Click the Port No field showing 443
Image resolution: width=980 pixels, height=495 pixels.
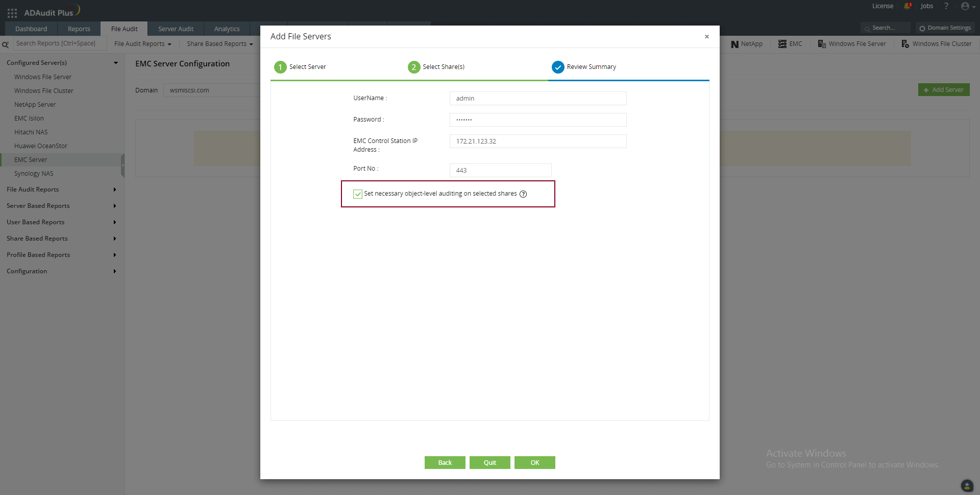click(x=500, y=170)
